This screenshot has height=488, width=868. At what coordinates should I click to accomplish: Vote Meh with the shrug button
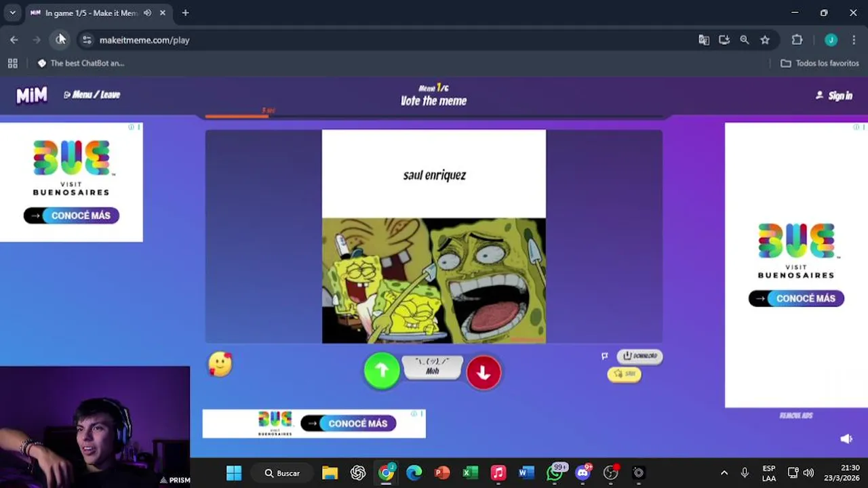pos(433,367)
